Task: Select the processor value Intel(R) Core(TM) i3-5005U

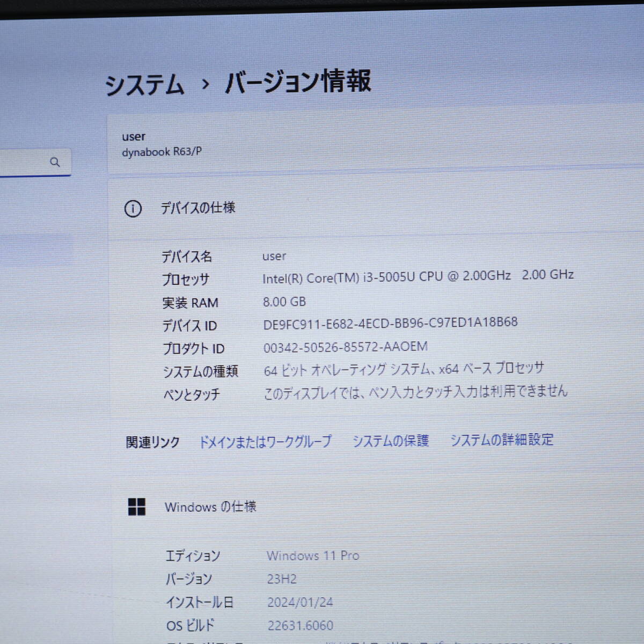Action: [418, 276]
